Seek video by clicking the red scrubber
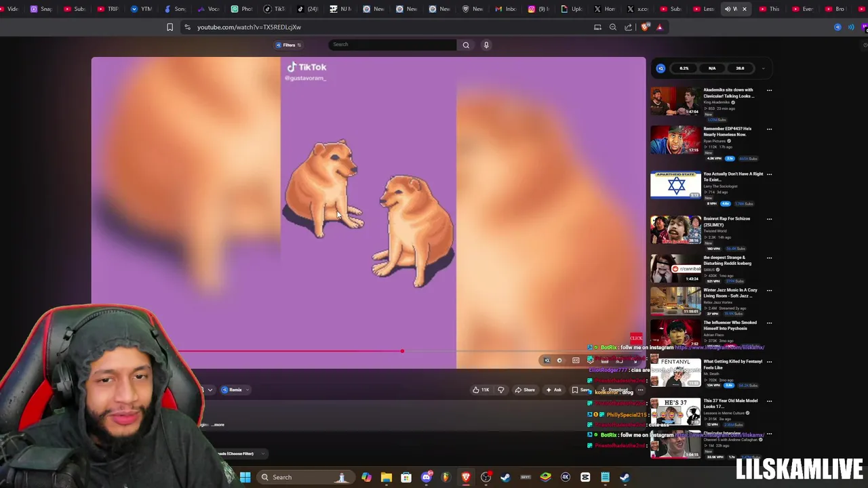This screenshot has height=488, width=868. (402, 351)
